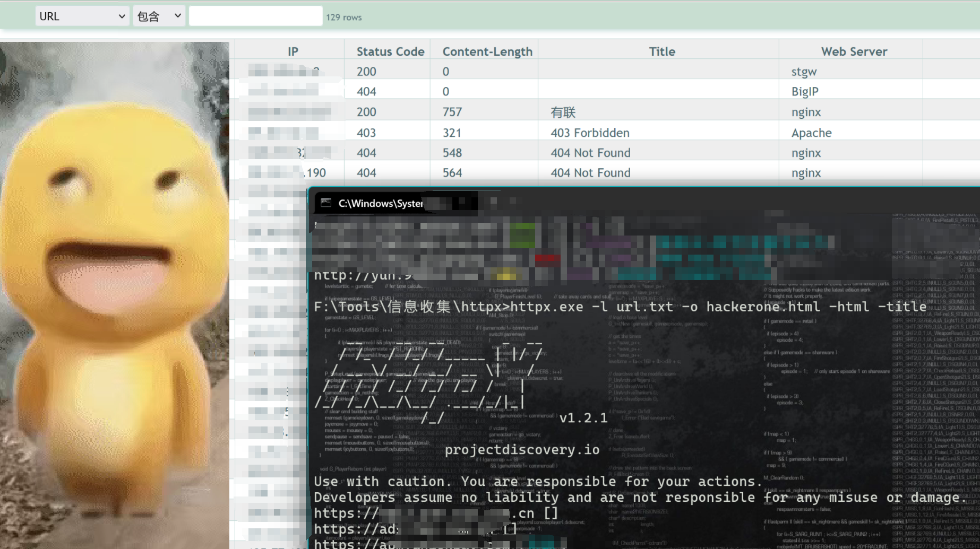This screenshot has height=549, width=980.
Task: Focus the filter text input box
Action: [255, 16]
